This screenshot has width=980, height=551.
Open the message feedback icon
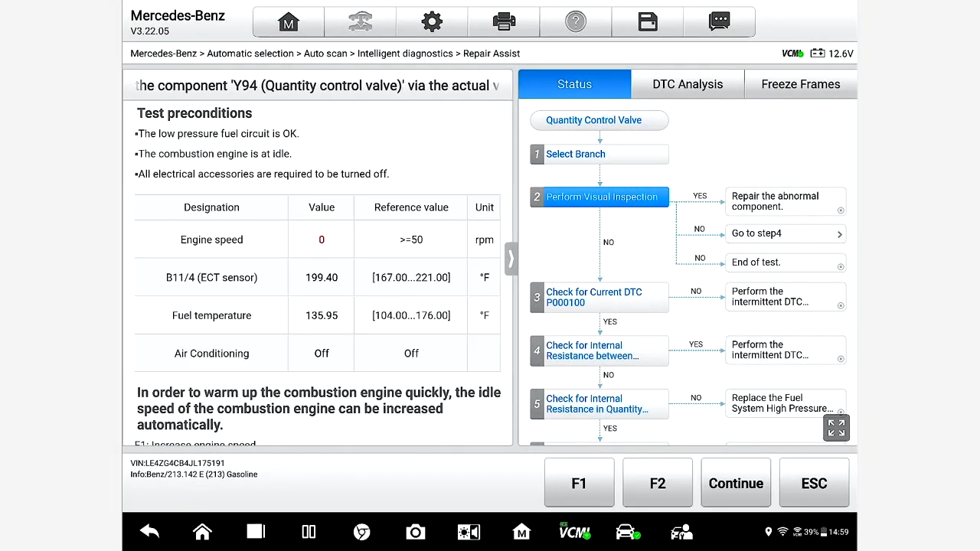[720, 22]
